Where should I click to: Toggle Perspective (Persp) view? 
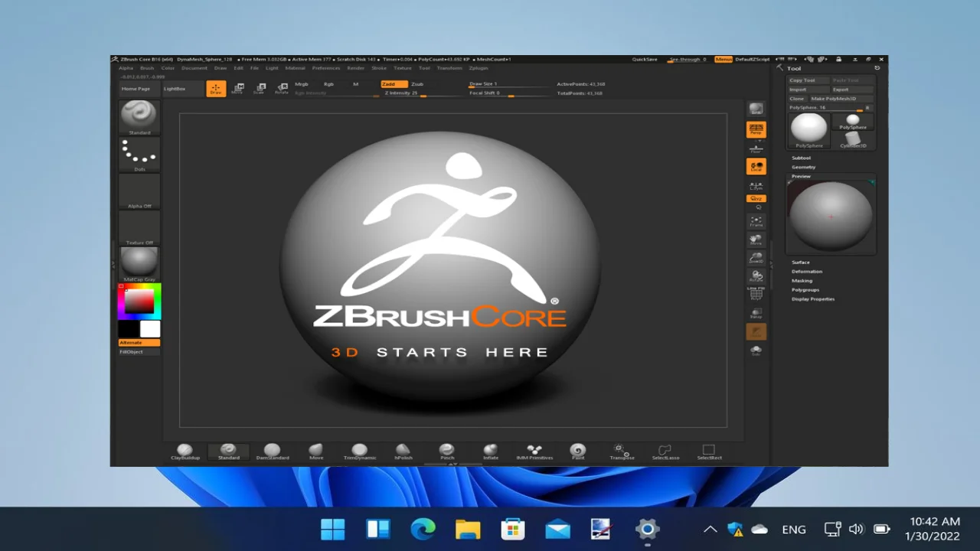pyautogui.click(x=756, y=129)
